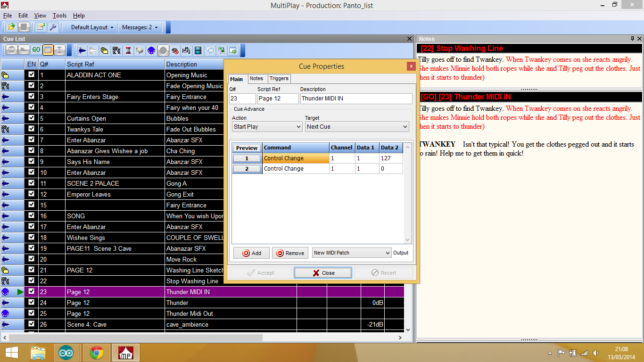Add an audio cue with waveform icon
644x362 pixels.
(83, 50)
